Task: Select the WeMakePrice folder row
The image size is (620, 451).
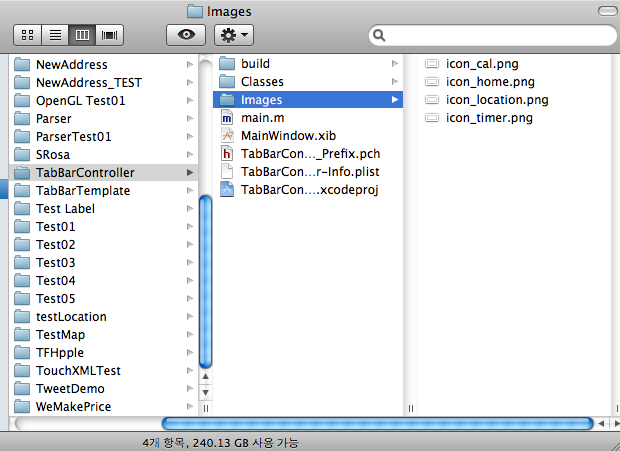Action: click(x=104, y=407)
